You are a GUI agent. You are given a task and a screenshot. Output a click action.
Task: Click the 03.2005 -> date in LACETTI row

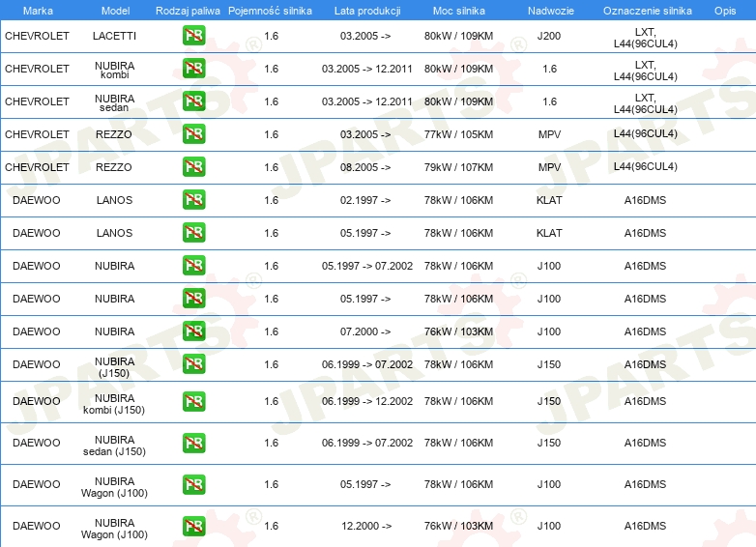tap(365, 36)
